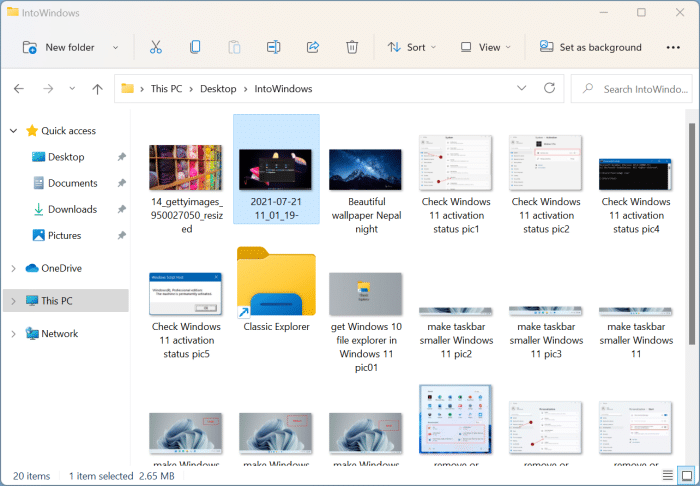Open the New folder dropdown arrow
Image resolution: width=700 pixels, height=486 pixels.
click(115, 47)
